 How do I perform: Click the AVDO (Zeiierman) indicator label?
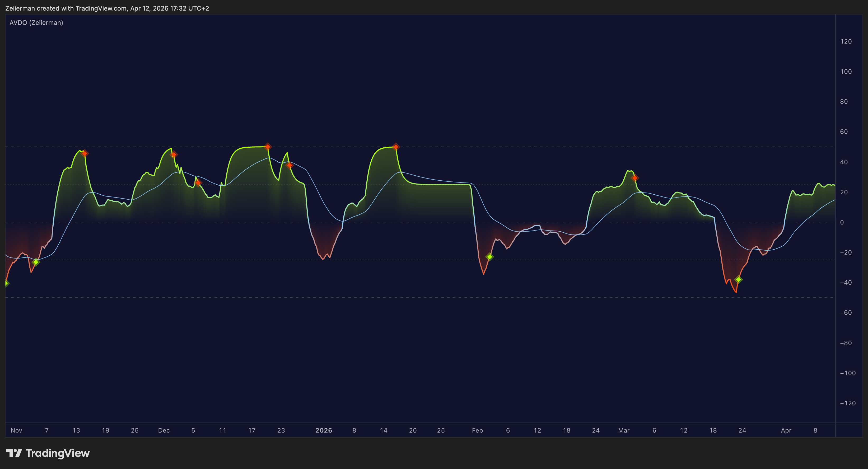(36, 22)
